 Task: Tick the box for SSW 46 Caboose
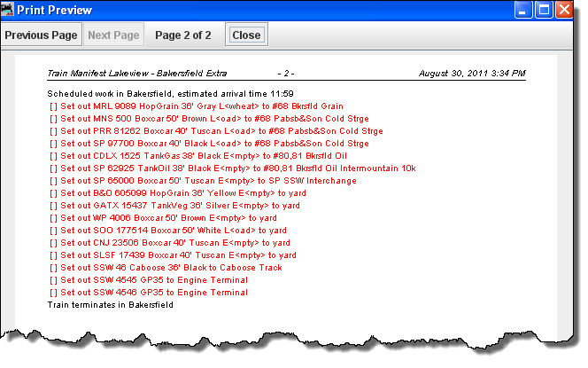54,267
